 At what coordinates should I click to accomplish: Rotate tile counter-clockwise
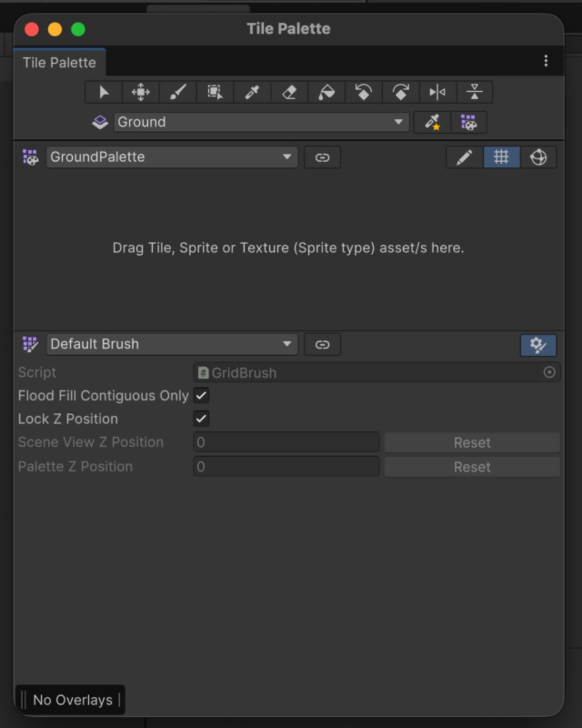tap(364, 92)
